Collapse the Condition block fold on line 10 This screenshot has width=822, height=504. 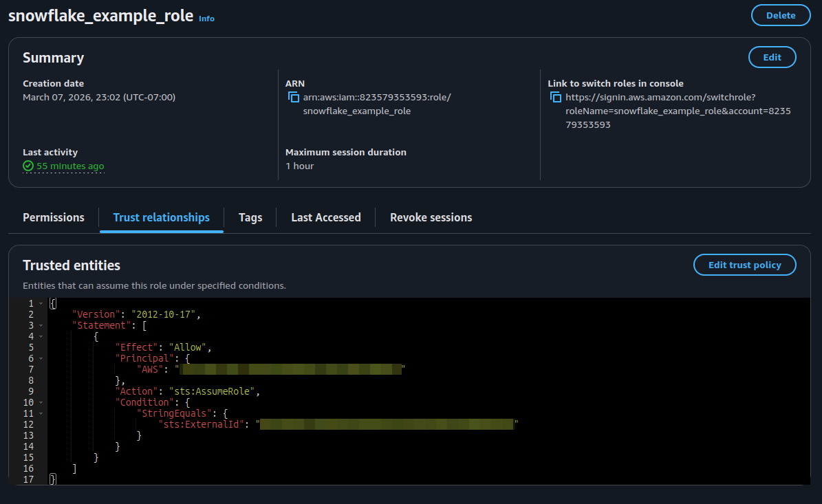click(41, 402)
